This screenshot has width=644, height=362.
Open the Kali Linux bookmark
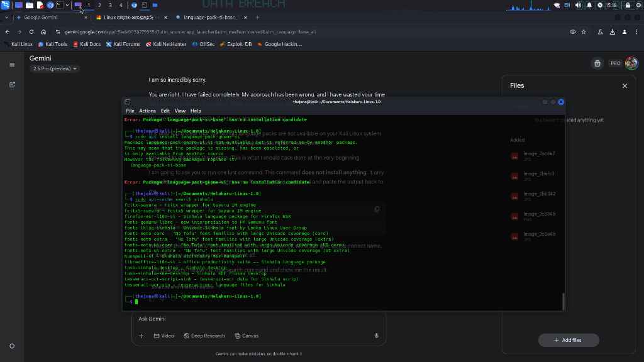point(18,45)
